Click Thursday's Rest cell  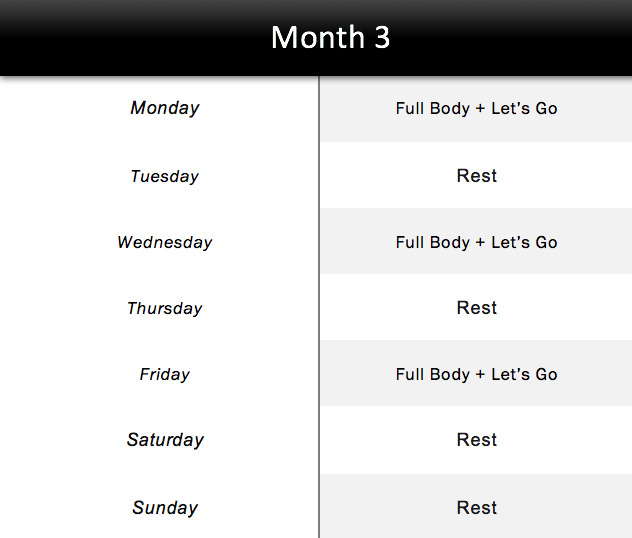[x=476, y=308]
